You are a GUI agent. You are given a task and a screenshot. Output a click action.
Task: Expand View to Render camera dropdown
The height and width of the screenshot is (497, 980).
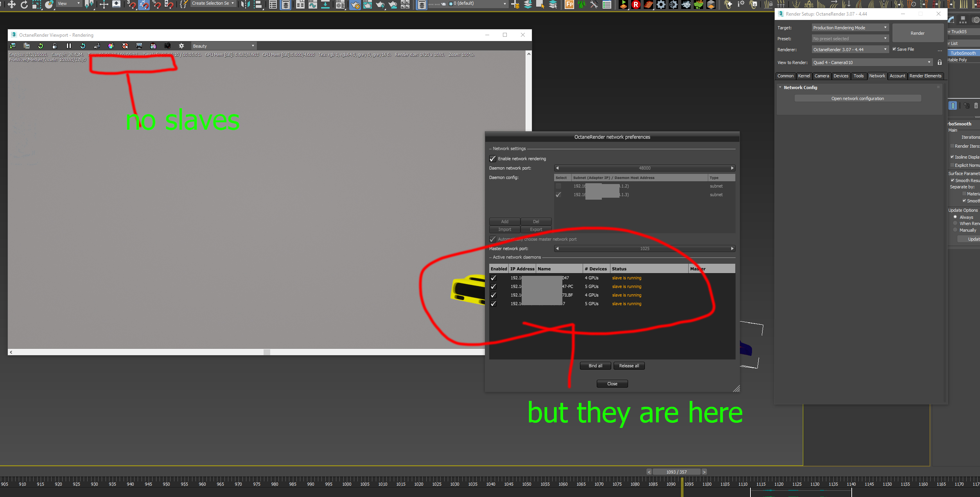pyautogui.click(x=872, y=63)
